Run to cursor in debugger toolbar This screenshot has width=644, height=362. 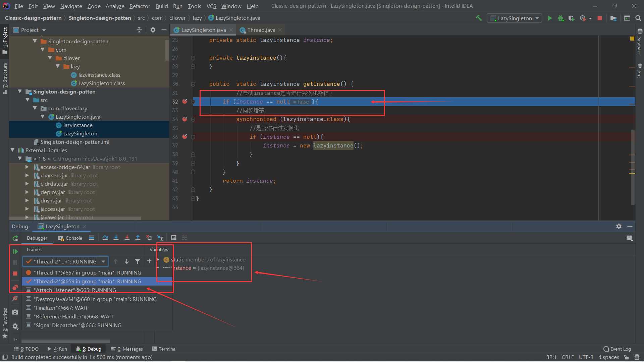[160, 238]
